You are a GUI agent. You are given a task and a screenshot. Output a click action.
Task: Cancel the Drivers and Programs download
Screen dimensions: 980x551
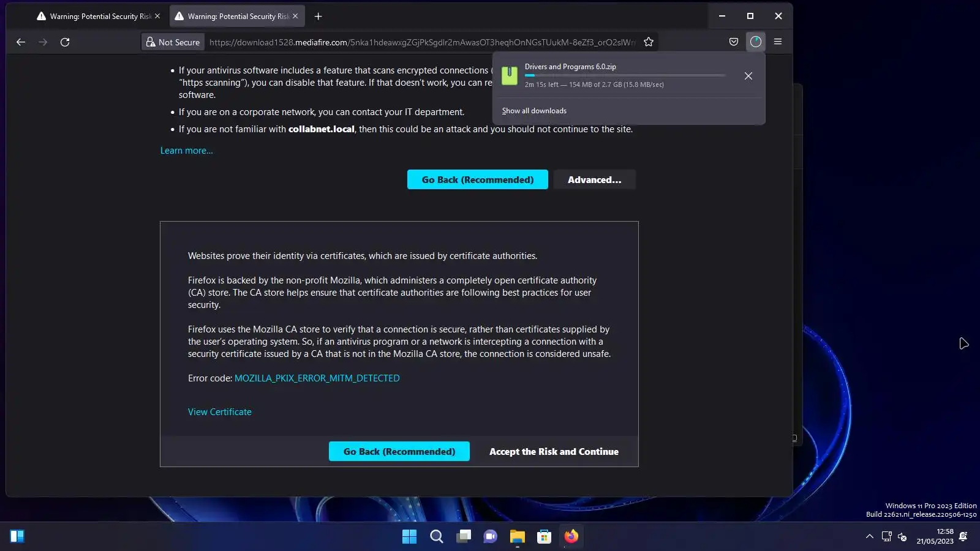(x=748, y=76)
